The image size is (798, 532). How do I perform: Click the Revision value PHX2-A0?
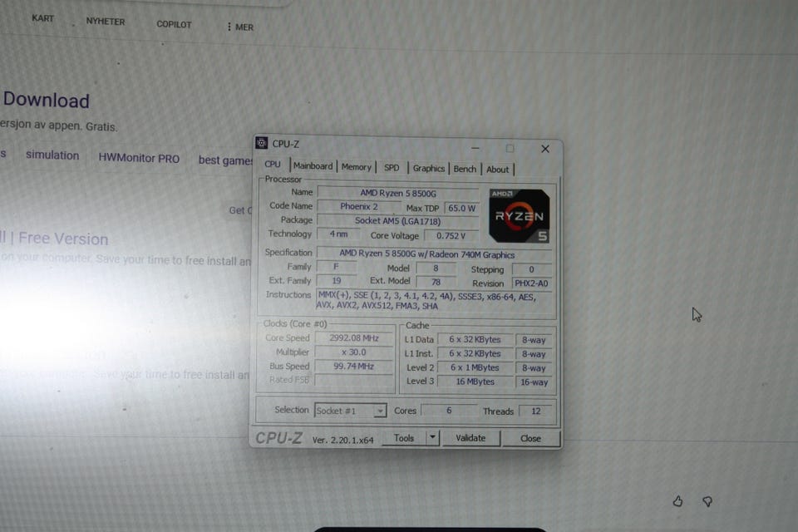tap(531, 283)
